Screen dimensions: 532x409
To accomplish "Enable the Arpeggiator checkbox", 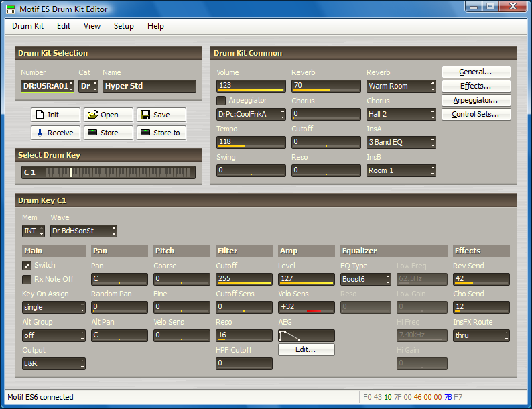I will (x=221, y=101).
